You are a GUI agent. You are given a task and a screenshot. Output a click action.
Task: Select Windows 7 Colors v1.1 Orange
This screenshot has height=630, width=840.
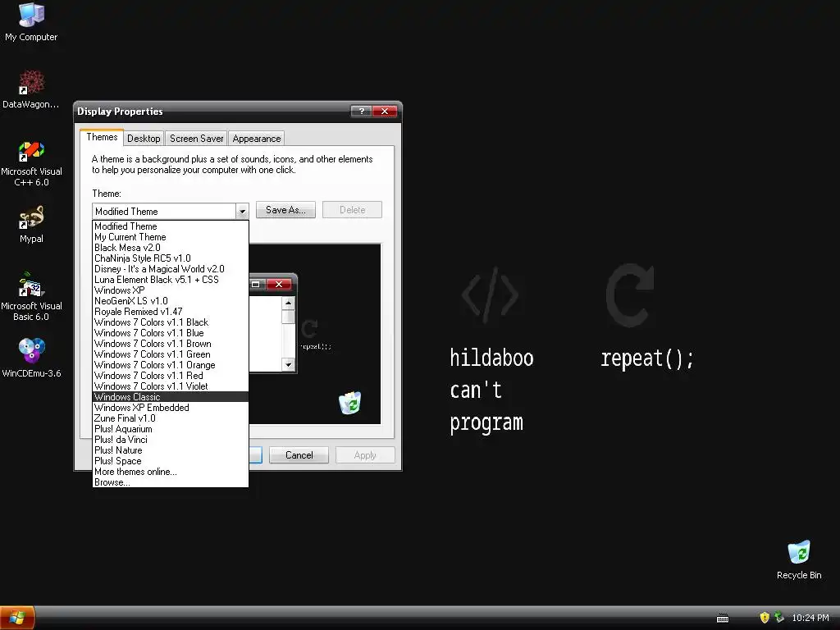[x=171, y=365]
